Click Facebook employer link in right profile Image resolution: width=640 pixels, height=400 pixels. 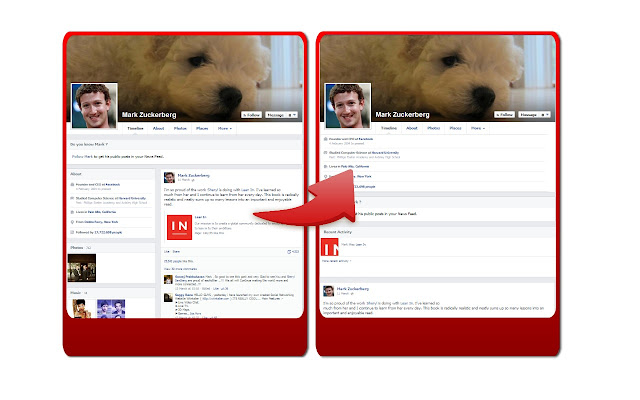(366, 139)
